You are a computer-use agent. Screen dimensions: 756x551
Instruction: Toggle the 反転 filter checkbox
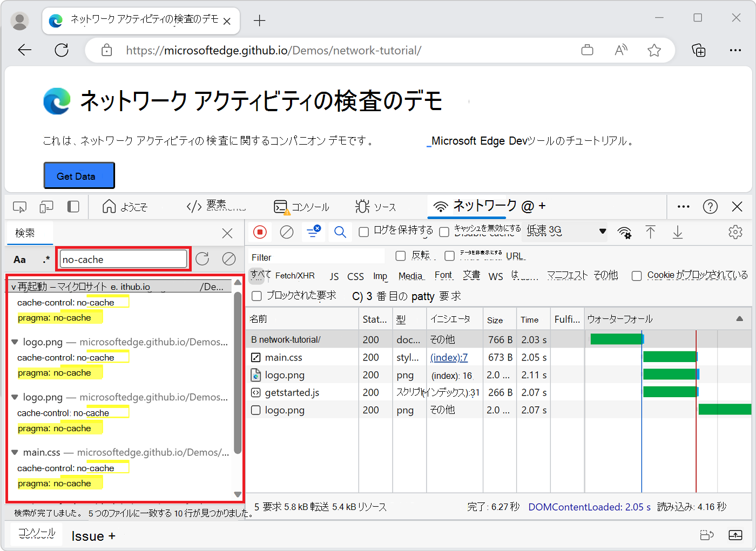pyautogui.click(x=401, y=256)
